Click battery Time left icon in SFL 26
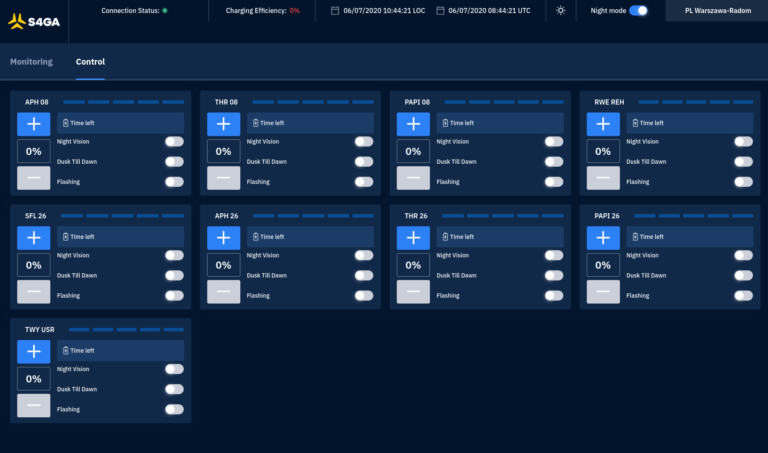 click(65, 237)
